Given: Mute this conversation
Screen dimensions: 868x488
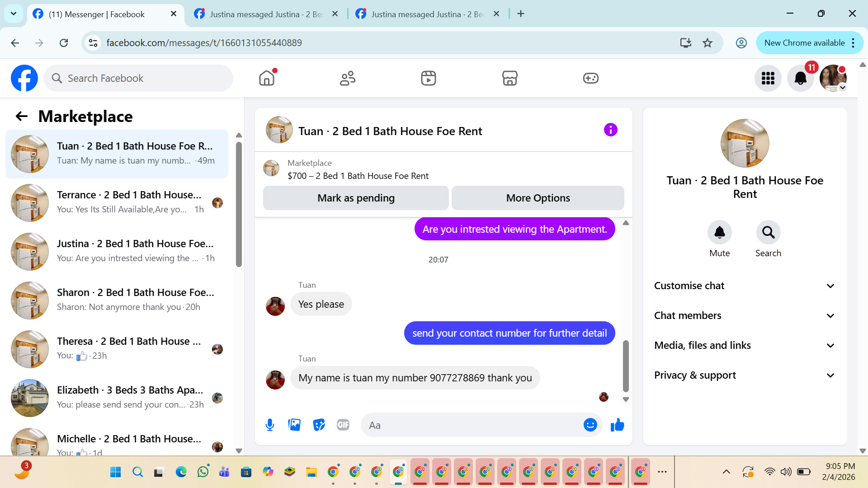Looking at the screenshot, I should pos(719,232).
